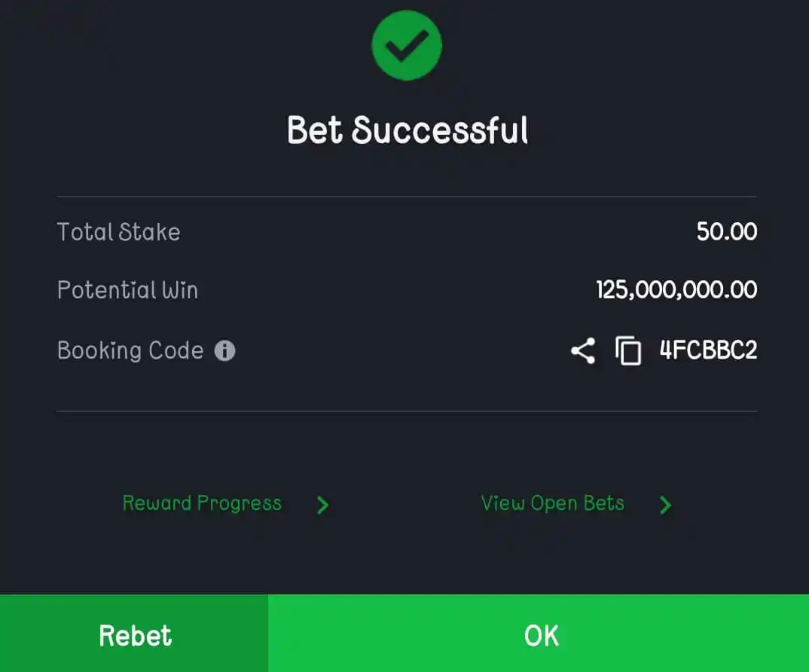Click the Total Stake value 50.00
809x672 pixels.
(x=726, y=231)
